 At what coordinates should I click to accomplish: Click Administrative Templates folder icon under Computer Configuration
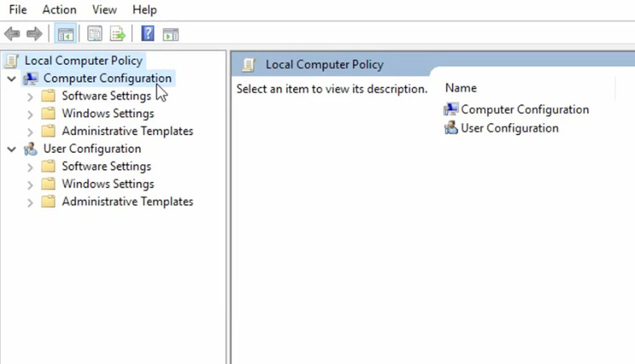pos(49,131)
